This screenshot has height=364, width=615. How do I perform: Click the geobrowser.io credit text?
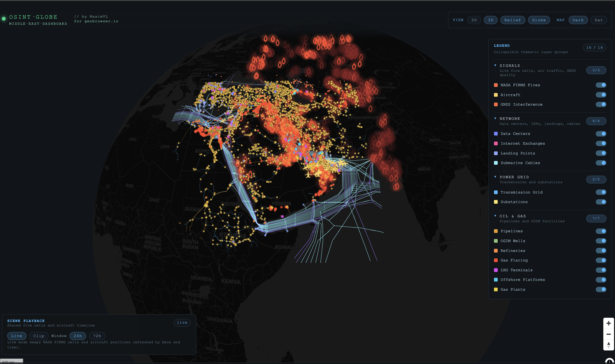[96, 21]
